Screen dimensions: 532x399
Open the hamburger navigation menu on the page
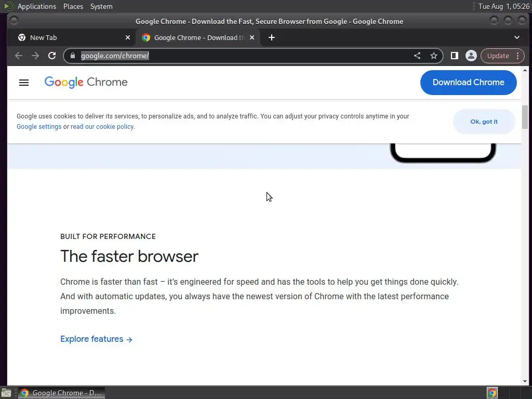24,83
